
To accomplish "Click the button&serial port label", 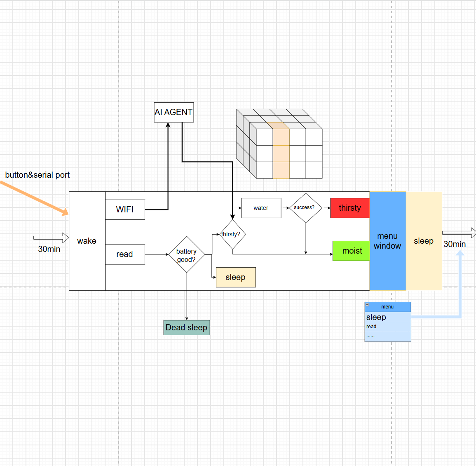I will 38,175.
